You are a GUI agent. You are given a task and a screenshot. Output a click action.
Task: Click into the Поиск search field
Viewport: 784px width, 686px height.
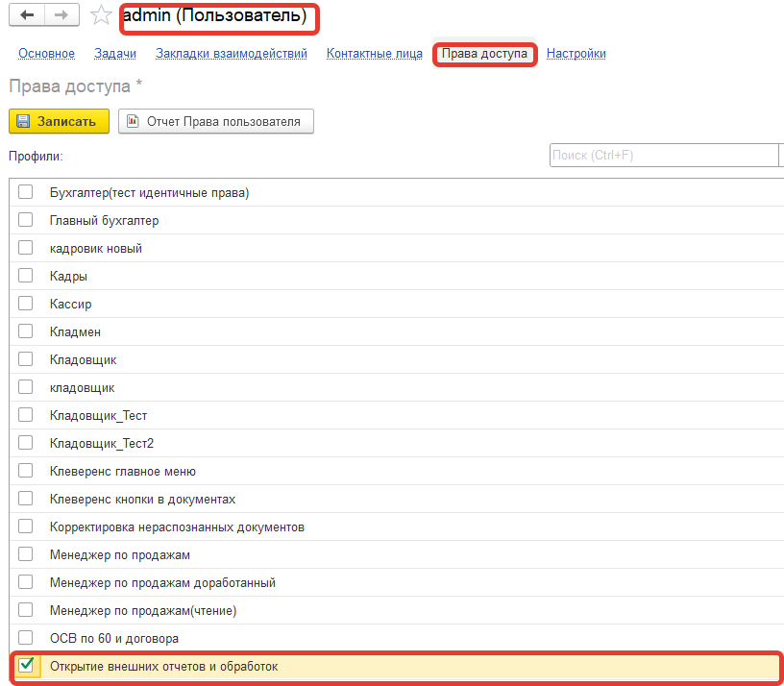(x=663, y=156)
